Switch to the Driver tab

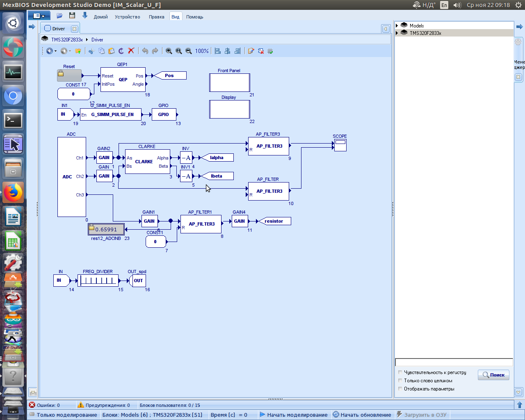coord(58,29)
